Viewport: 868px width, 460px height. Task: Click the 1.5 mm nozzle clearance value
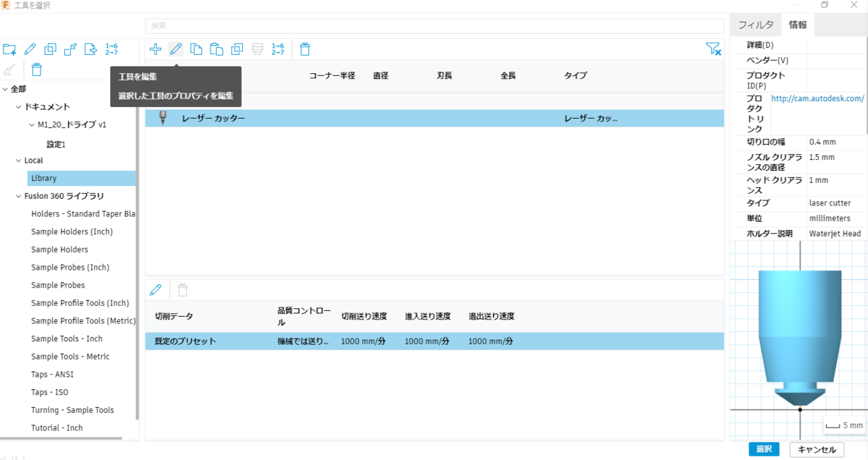(822, 157)
